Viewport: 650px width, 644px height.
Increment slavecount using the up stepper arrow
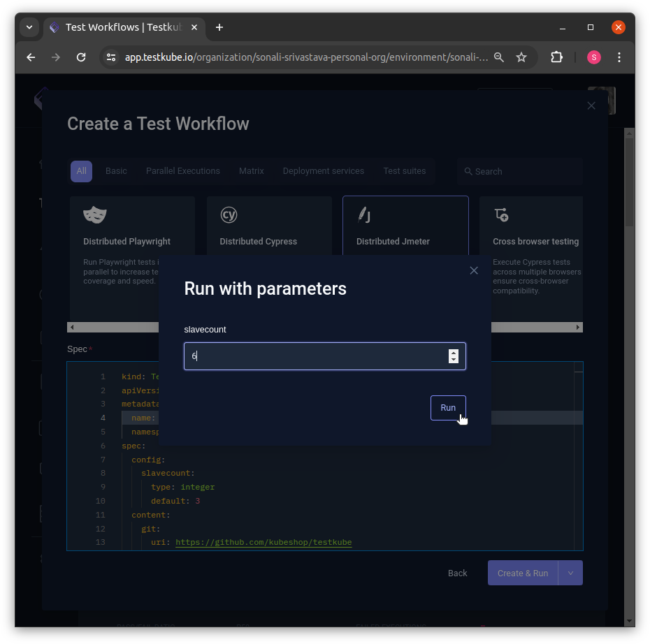(x=454, y=353)
